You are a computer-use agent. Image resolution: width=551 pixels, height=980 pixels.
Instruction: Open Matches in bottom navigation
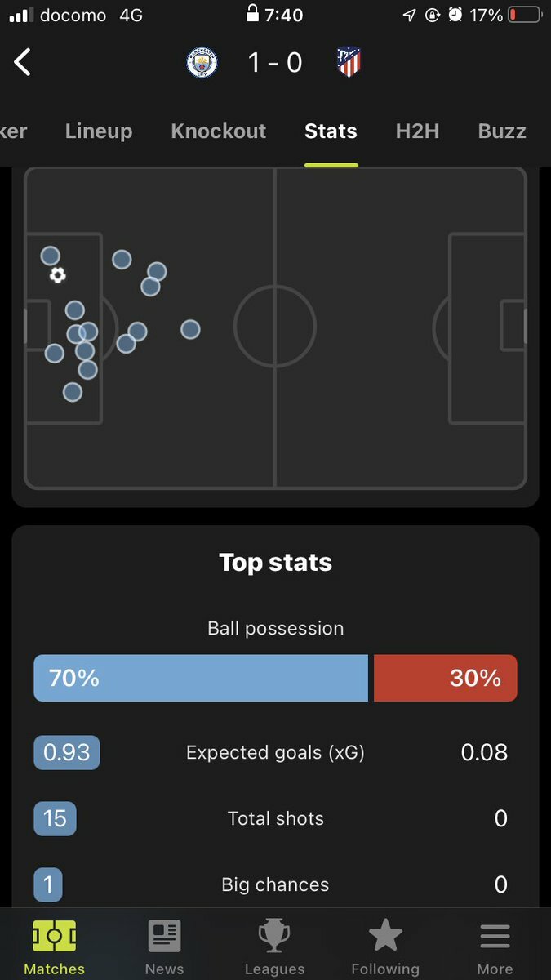tap(54, 947)
